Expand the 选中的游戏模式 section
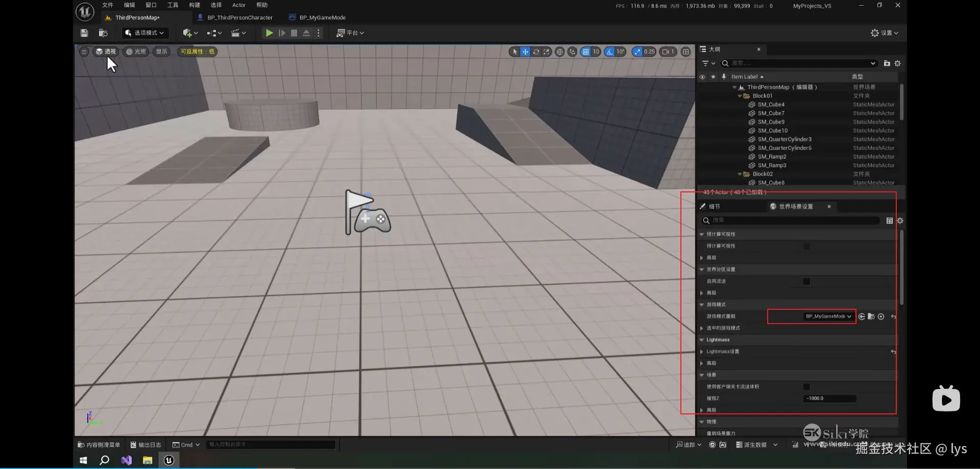Viewport: 980px width, 469px height. (x=702, y=329)
